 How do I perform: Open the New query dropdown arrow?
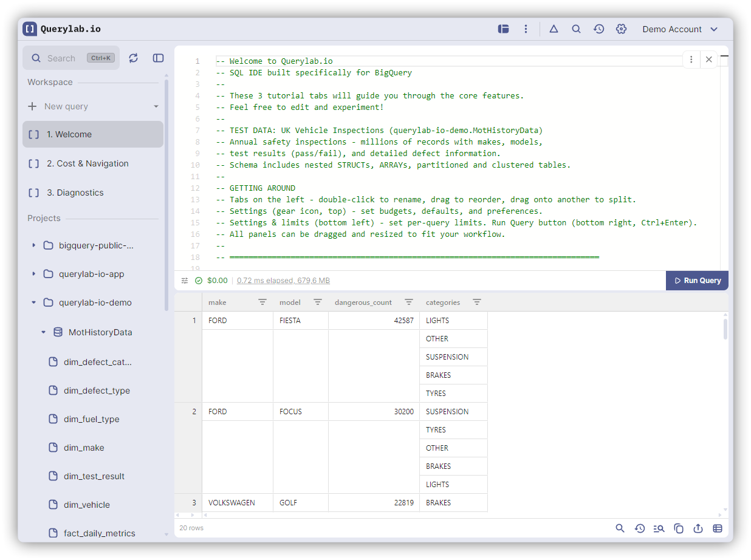coord(156,106)
